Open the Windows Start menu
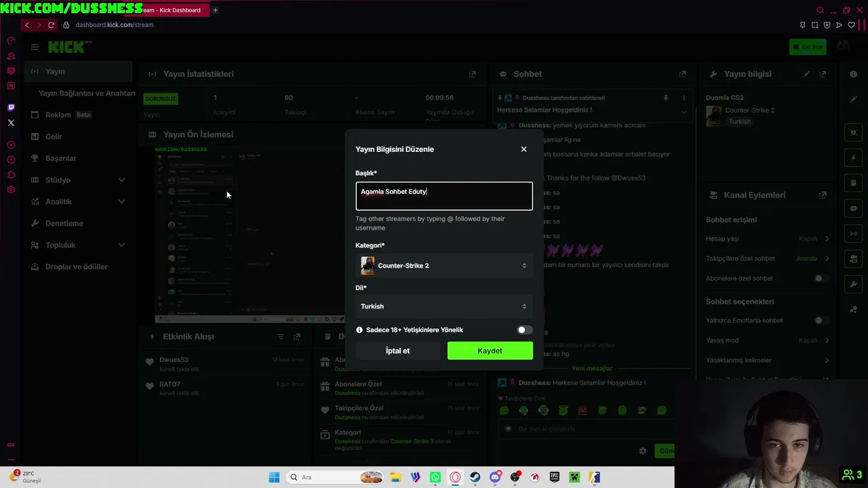The width and height of the screenshot is (868, 488). 274,477
